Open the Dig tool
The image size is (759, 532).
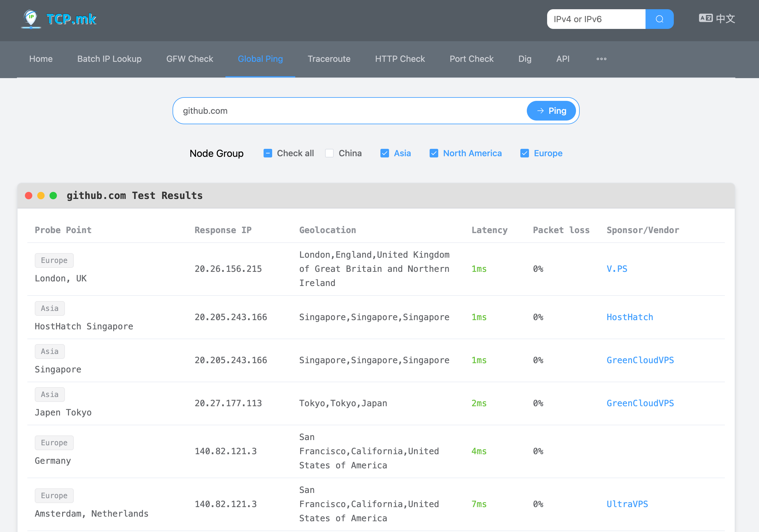coord(525,59)
